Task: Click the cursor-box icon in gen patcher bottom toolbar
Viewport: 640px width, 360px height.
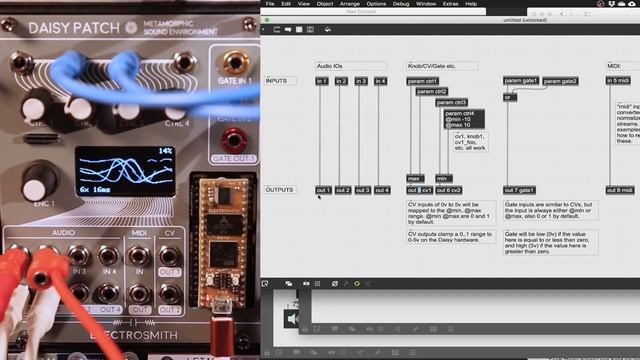Action: pos(265,283)
